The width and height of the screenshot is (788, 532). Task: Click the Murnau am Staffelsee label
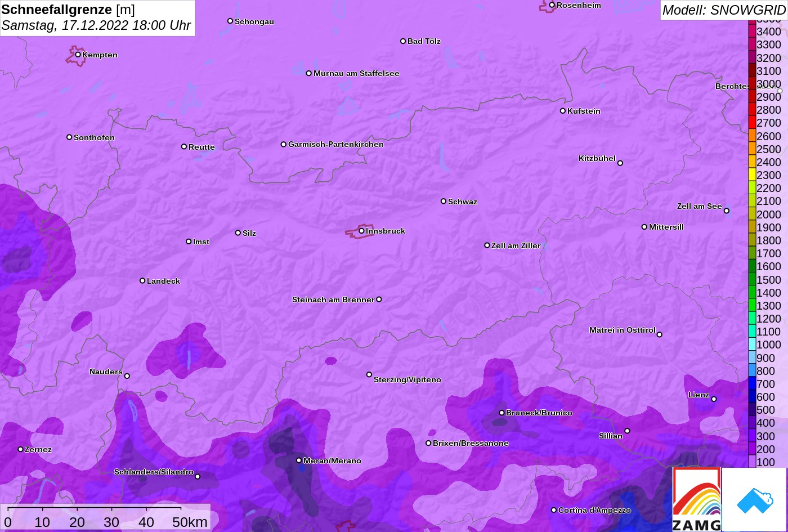pos(356,73)
